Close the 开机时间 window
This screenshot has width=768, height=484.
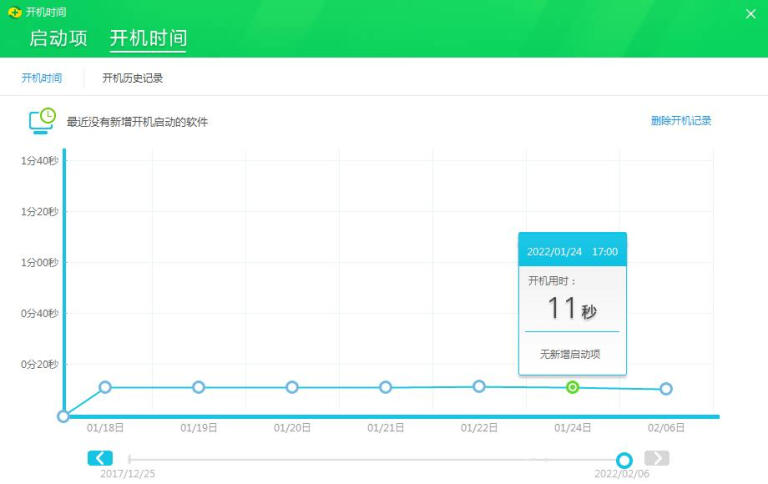[x=750, y=14]
